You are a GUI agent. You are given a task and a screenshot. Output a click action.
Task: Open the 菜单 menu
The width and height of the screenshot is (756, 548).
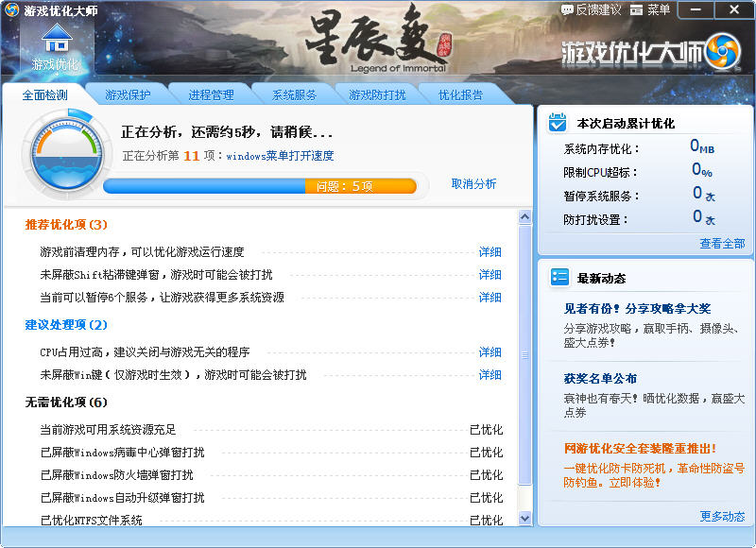tap(650, 9)
